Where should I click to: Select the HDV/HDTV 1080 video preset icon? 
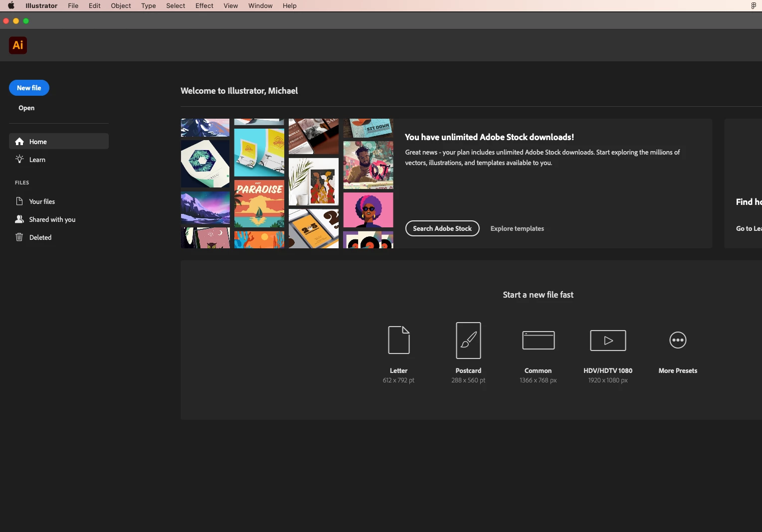(x=608, y=340)
